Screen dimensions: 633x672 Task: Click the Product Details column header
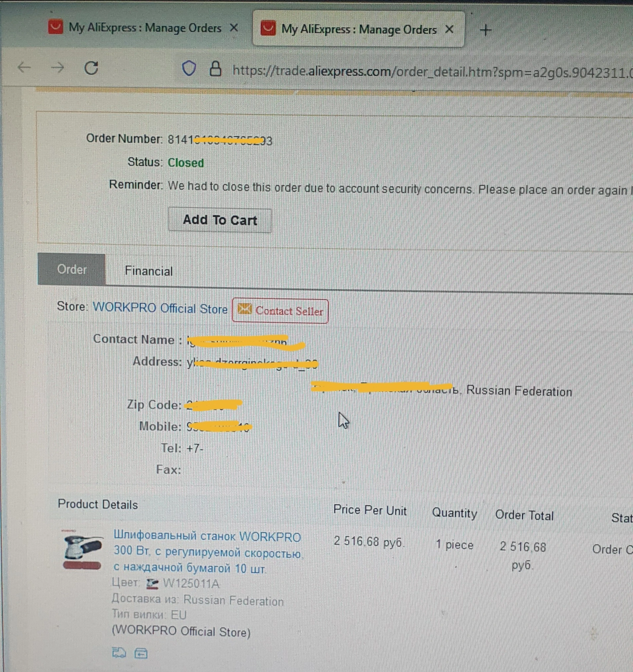tap(98, 504)
